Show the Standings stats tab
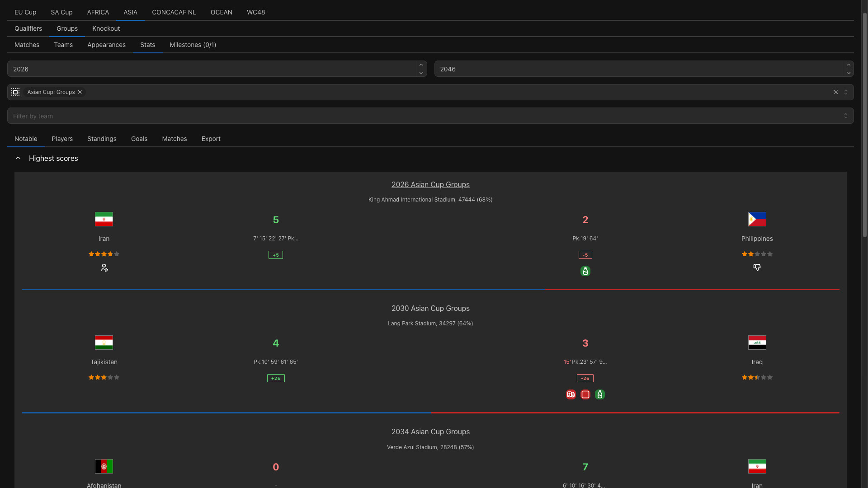Image resolution: width=868 pixels, height=488 pixels. click(102, 139)
